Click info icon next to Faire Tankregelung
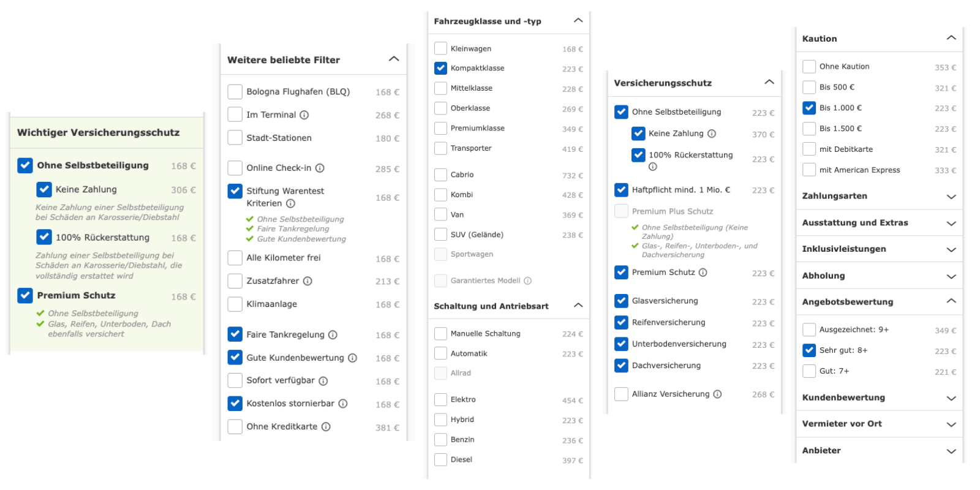Viewport: 980px width, 490px height. pyautogui.click(x=333, y=335)
